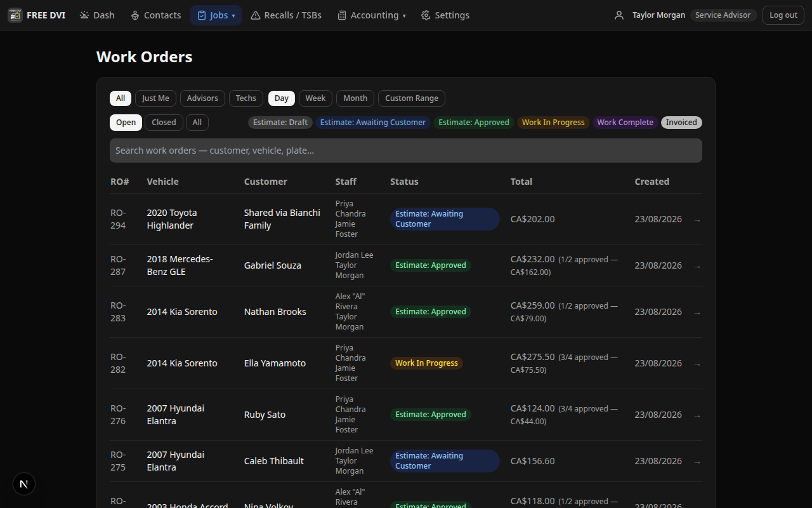The height and width of the screenshot is (508, 812).
Task: Click customer Gabriel Souza
Action: coord(273,265)
